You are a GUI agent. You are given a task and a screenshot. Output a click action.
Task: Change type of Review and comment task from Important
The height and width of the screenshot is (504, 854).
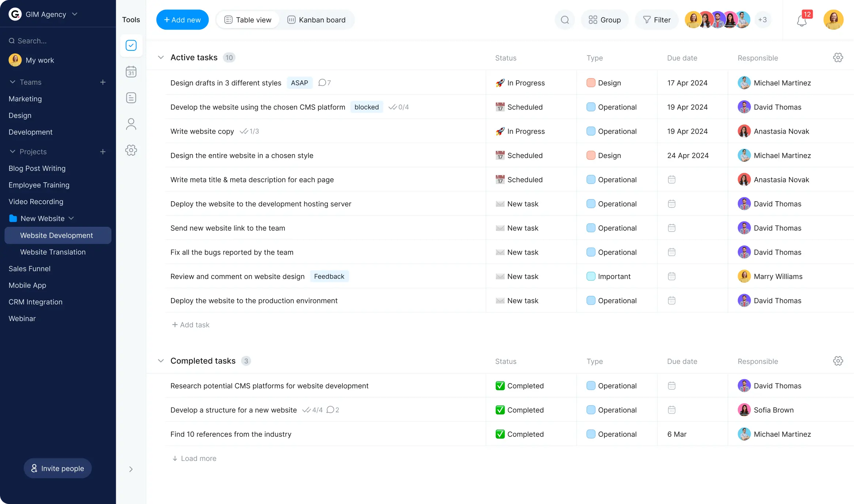(x=608, y=276)
